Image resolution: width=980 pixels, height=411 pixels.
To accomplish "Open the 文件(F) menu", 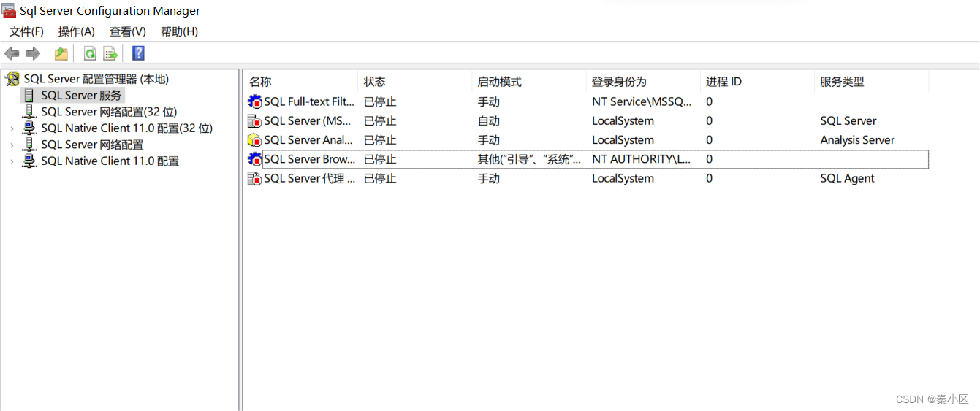I will 26,31.
